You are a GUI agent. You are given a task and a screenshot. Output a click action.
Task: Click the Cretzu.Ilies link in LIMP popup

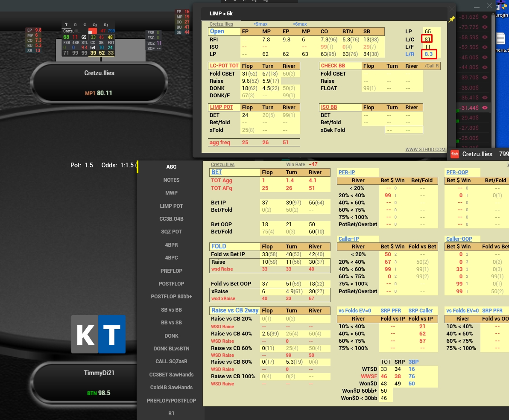click(221, 24)
